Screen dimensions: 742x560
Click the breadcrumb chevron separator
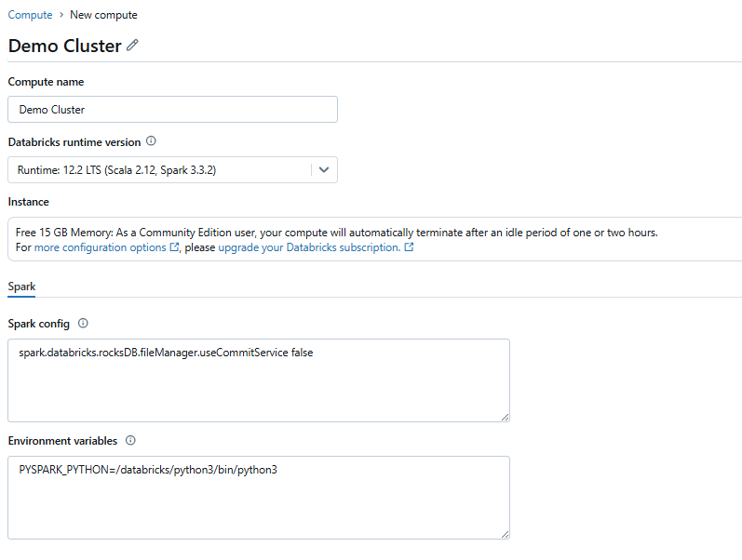coord(61,15)
